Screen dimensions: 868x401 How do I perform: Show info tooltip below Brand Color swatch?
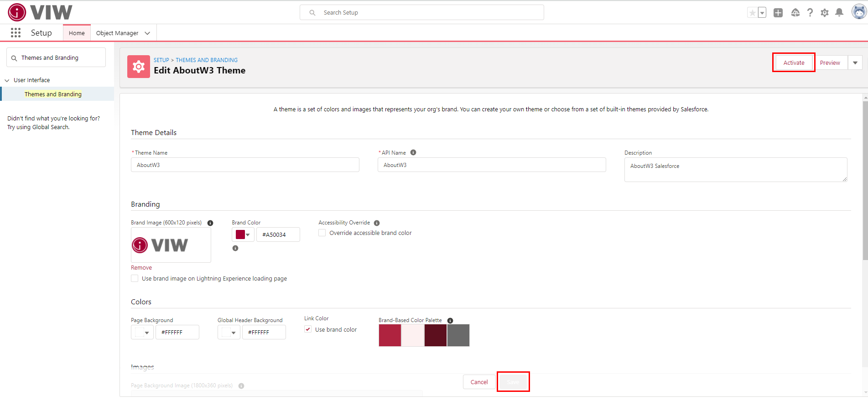tap(235, 248)
